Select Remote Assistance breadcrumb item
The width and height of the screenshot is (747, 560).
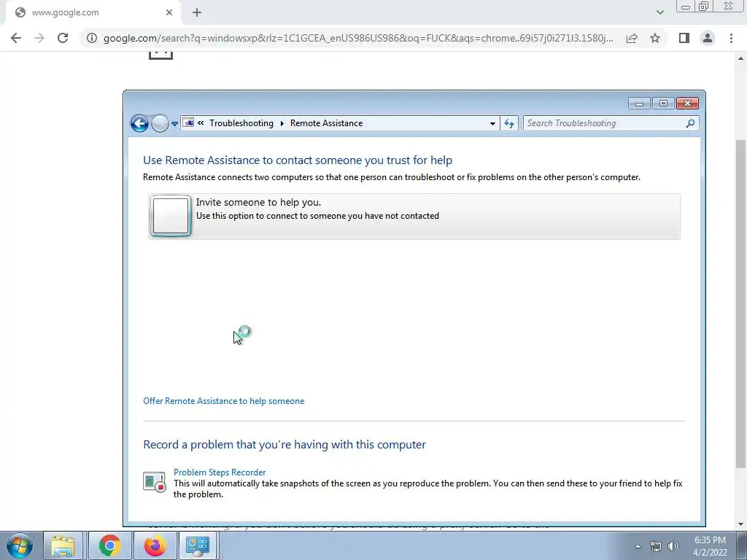tap(326, 123)
